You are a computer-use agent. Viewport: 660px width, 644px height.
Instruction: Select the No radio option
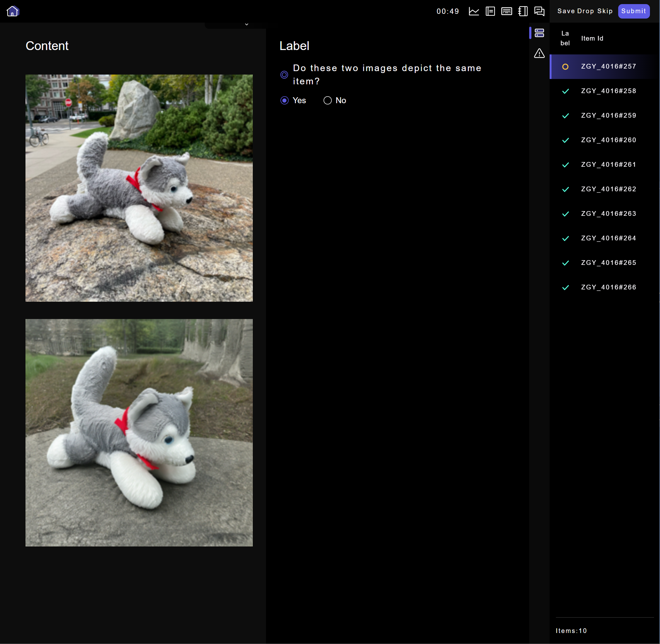click(x=327, y=100)
